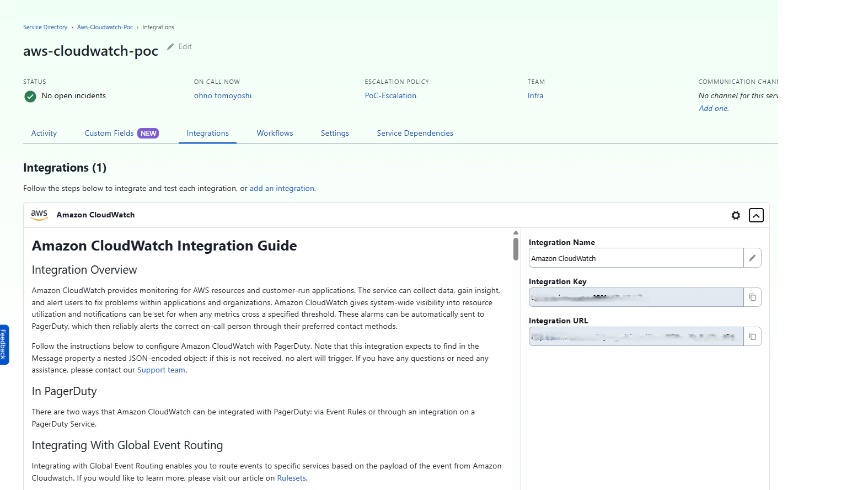868x490 pixels.
Task: Open on-call user ohno tomoyoshi
Action: (223, 96)
